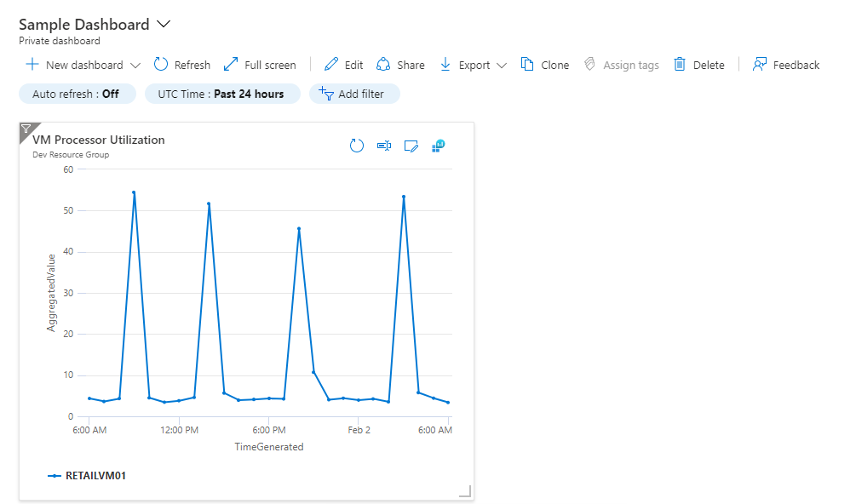Expand the Sample Dashboard title chevron
This screenshot has height=504, width=856.
164,25
